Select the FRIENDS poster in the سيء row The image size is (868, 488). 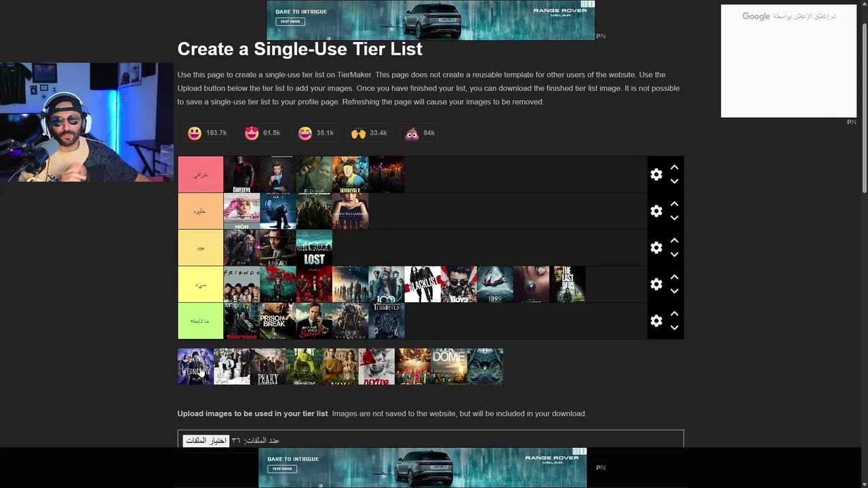(241, 285)
